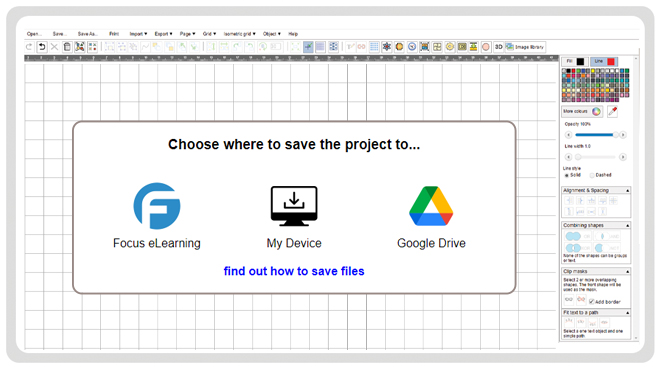
Task: Click the trash can delete icon
Action: pos(67,47)
